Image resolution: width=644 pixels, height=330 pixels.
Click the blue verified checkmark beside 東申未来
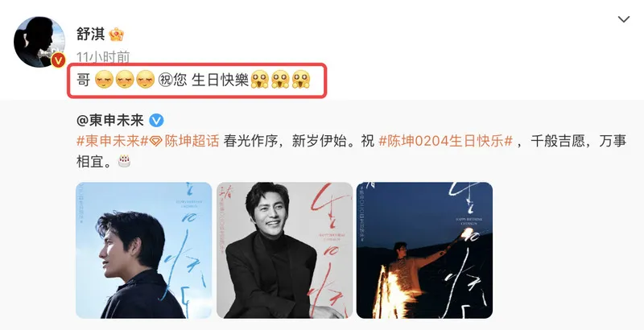click(x=156, y=121)
